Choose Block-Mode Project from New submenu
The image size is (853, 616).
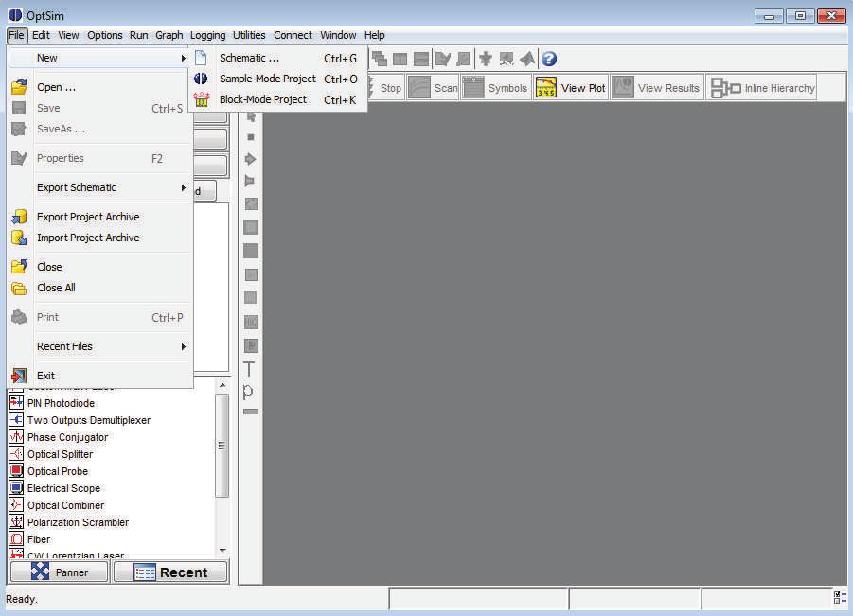(277, 99)
